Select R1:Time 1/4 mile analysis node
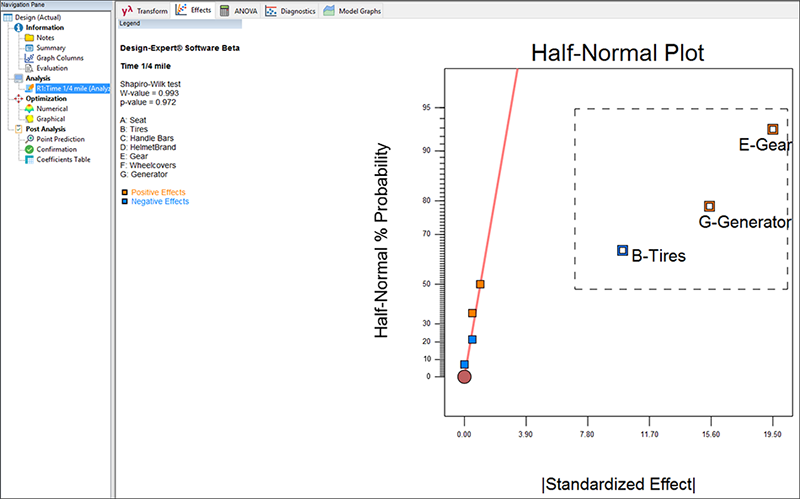The image size is (800, 499). point(70,88)
